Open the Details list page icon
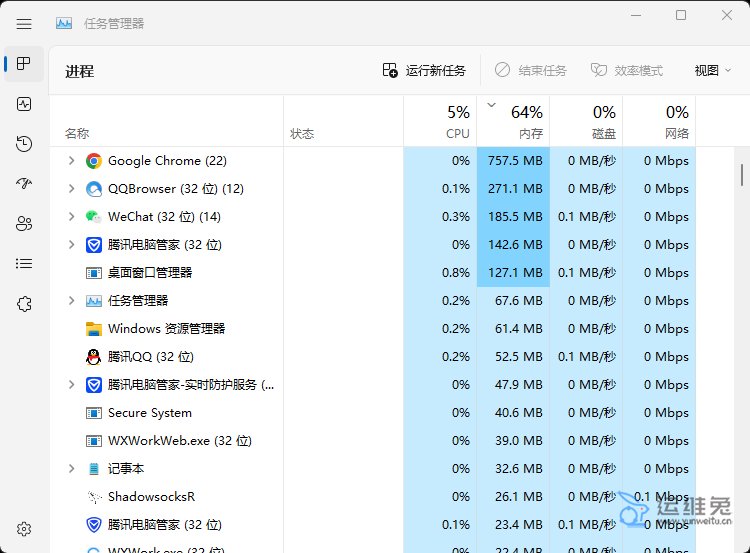The width and height of the screenshot is (750, 553). [x=24, y=264]
